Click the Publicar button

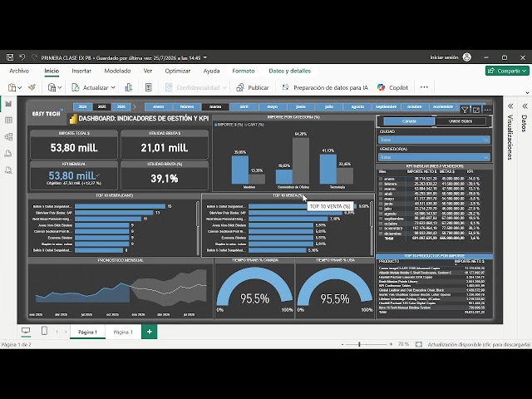(253, 87)
